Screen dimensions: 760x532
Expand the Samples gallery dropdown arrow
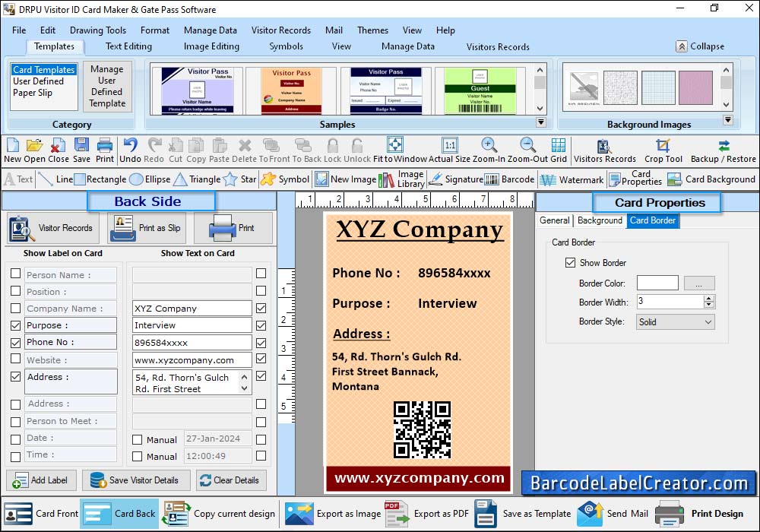pos(541,122)
